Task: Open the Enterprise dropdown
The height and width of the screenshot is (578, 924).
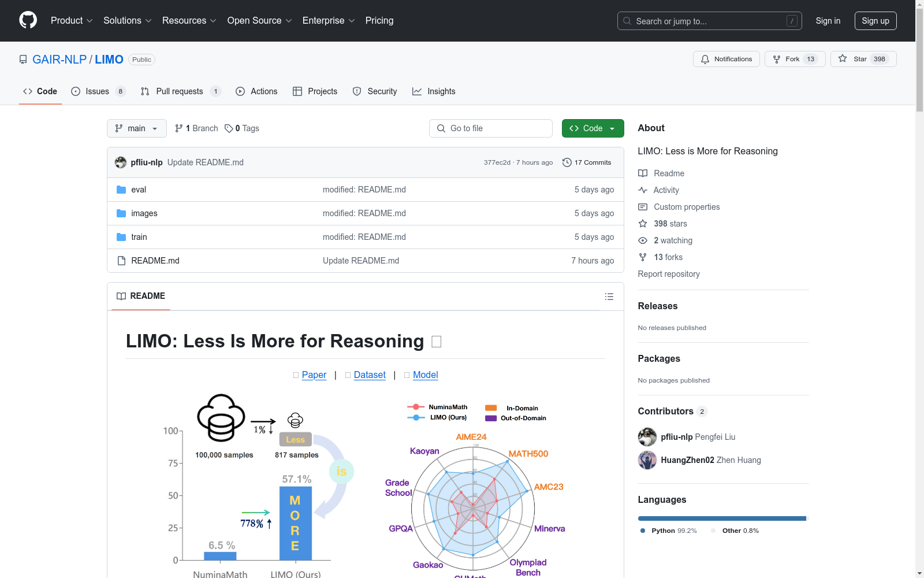Action: (329, 21)
